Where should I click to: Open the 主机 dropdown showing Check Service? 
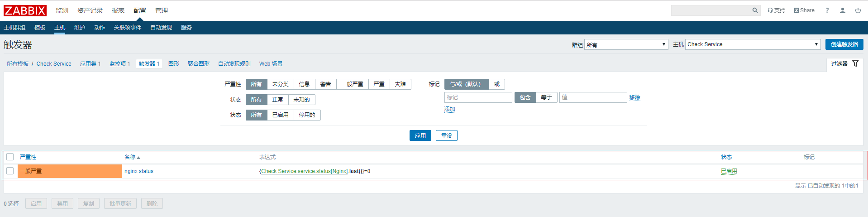(753, 44)
